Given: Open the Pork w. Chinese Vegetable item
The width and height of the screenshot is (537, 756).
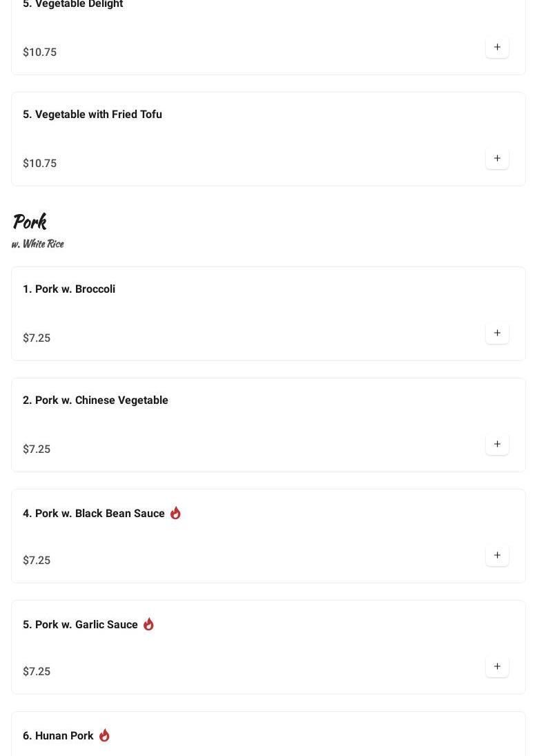Looking at the screenshot, I should click(95, 400).
